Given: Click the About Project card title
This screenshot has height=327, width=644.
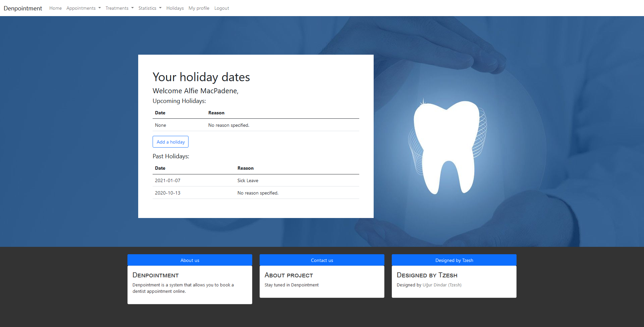Looking at the screenshot, I should (x=289, y=275).
